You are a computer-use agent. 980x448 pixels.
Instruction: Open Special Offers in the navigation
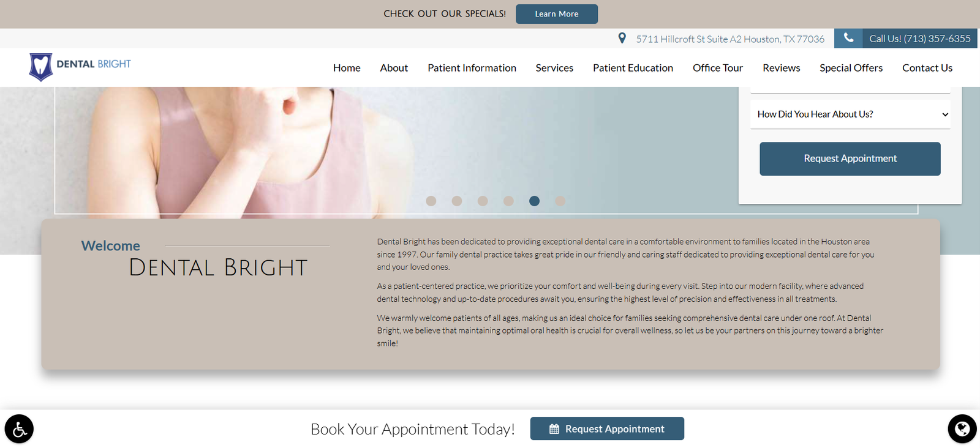click(851, 68)
